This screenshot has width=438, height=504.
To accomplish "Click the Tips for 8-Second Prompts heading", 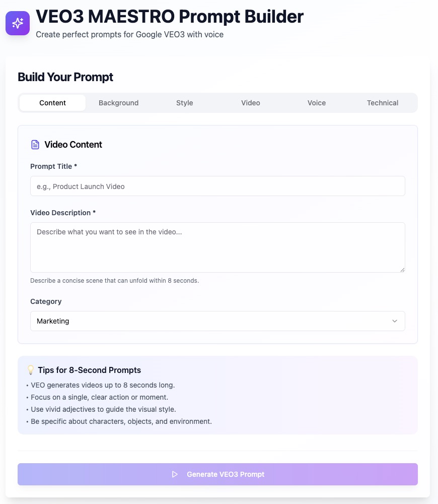I will pos(89,370).
